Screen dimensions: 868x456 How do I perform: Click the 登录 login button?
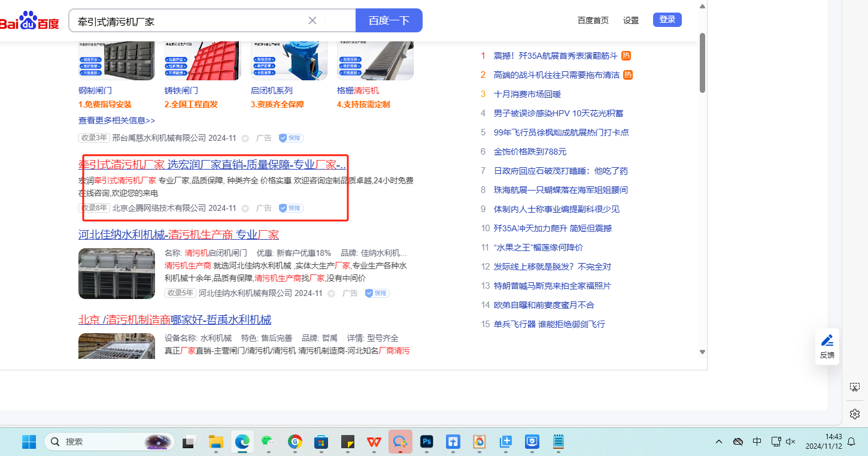tap(667, 20)
